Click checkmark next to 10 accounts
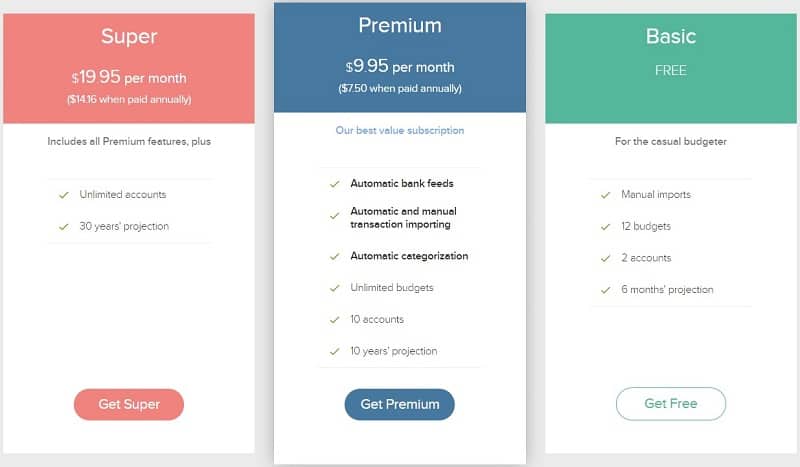Viewport: 800px width, 467px height. (334, 320)
